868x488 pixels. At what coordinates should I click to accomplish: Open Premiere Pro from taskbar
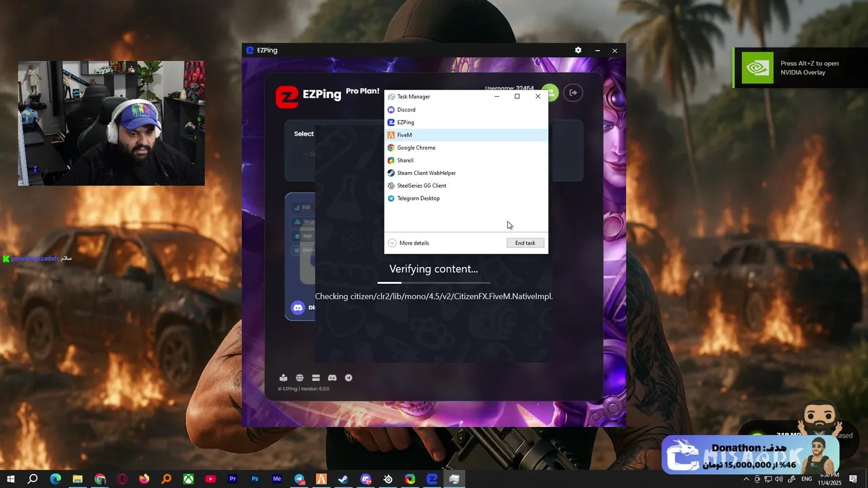click(233, 479)
